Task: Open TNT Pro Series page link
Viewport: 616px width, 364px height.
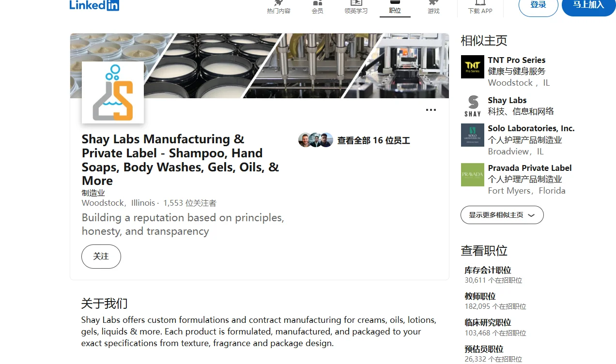Action: [517, 60]
